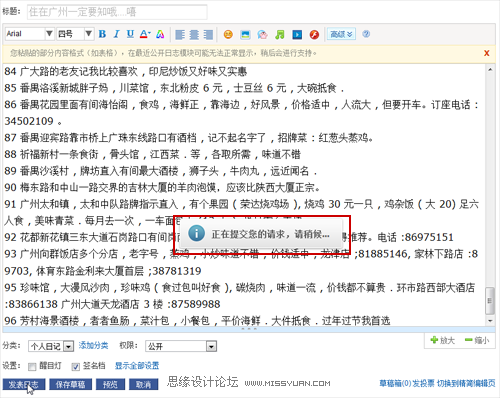Viewport: 500px width, 398px height.
Task: Click the 发表日志 publish button
Action: point(24,384)
